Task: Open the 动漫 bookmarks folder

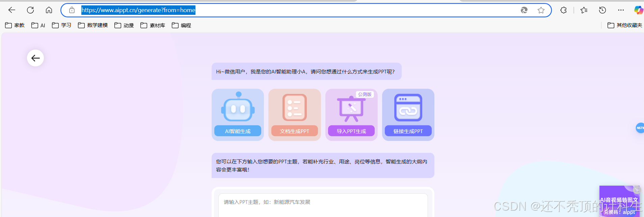Action: (x=124, y=25)
